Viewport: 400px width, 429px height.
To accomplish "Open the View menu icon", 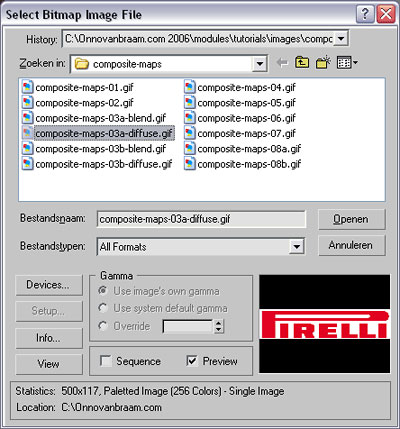I will click(347, 63).
